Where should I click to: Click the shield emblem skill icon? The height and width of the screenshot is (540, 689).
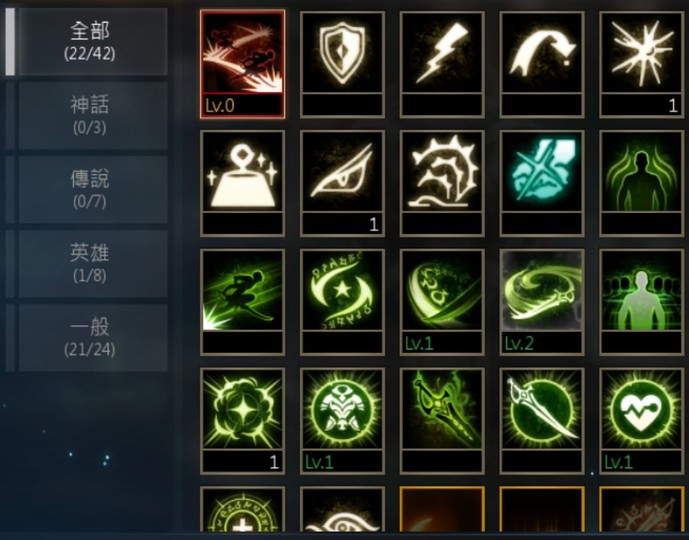click(342, 64)
